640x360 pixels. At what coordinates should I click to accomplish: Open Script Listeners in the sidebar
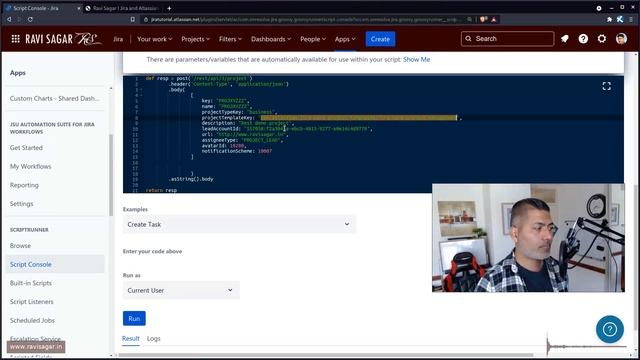(31, 302)
